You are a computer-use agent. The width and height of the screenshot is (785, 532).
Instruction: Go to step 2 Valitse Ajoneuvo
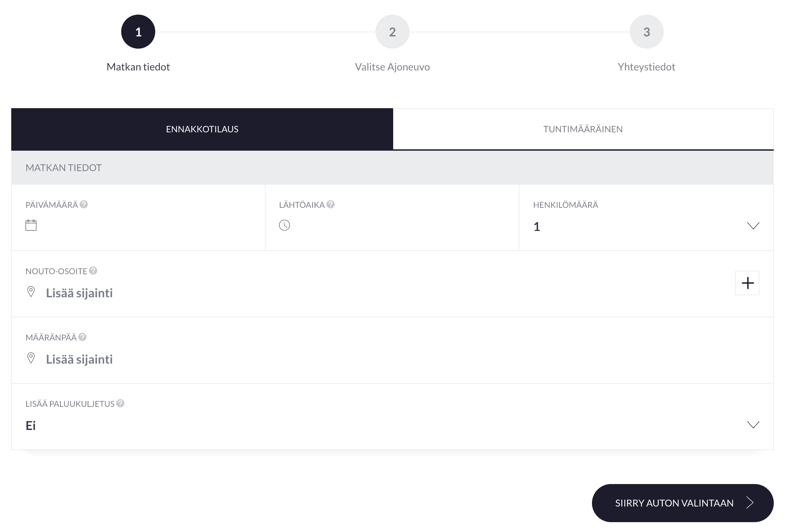pos(392,32)
